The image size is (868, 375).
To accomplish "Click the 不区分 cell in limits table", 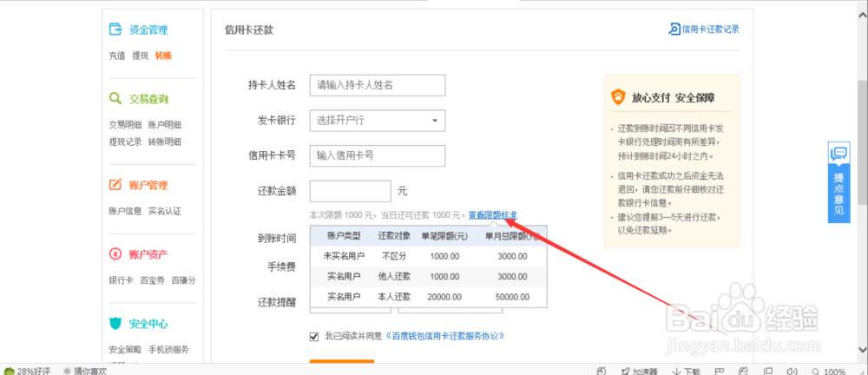I will (394, 256).
